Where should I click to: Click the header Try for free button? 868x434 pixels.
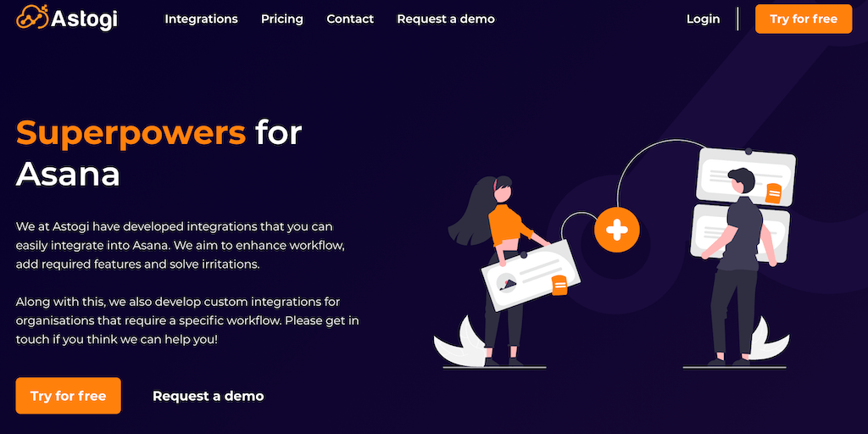[x=804, y=19]
